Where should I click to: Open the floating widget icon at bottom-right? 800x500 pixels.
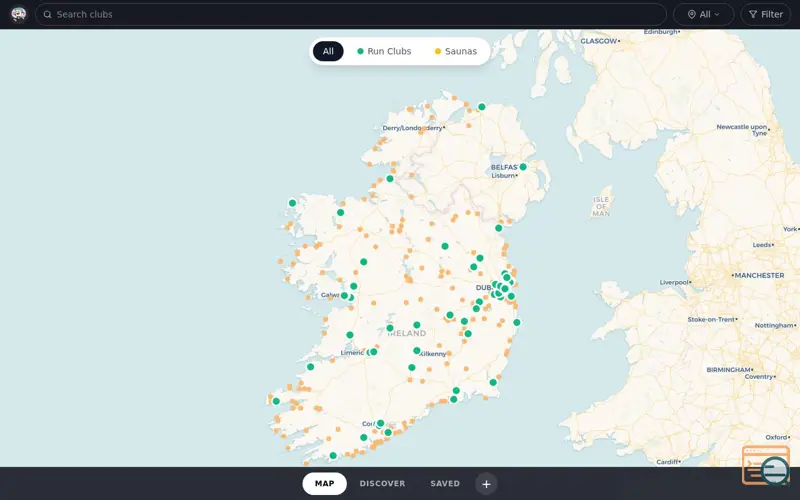coord(766,465)
